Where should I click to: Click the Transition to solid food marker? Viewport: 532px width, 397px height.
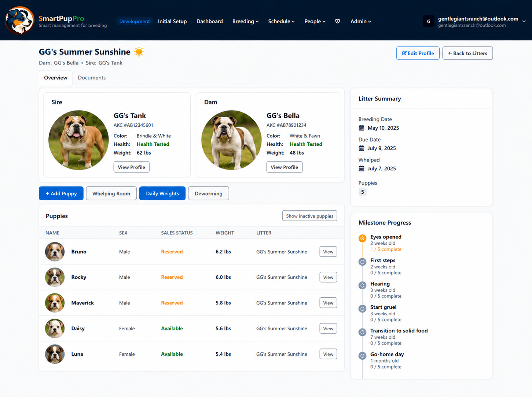tap(362, 332)
